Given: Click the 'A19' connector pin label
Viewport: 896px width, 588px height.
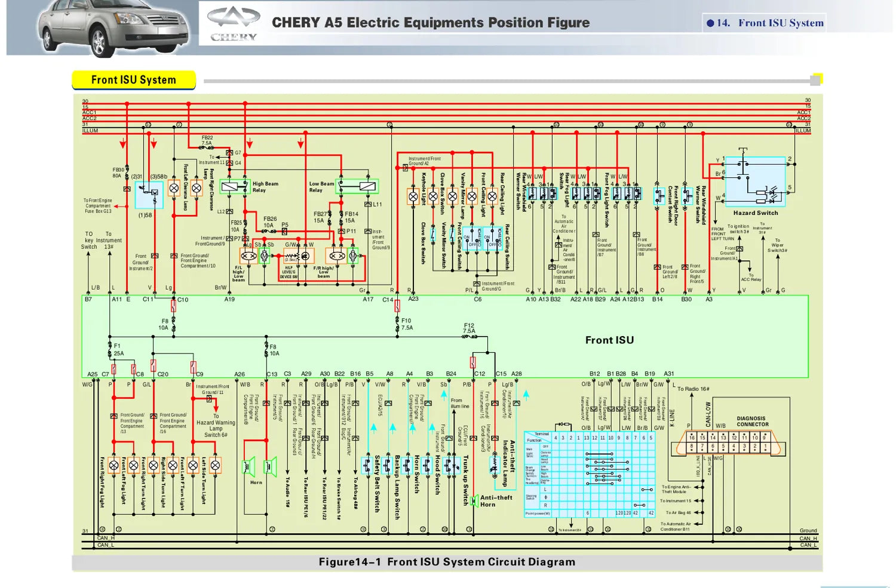Looking at the screenshot, I should (229, 300).
